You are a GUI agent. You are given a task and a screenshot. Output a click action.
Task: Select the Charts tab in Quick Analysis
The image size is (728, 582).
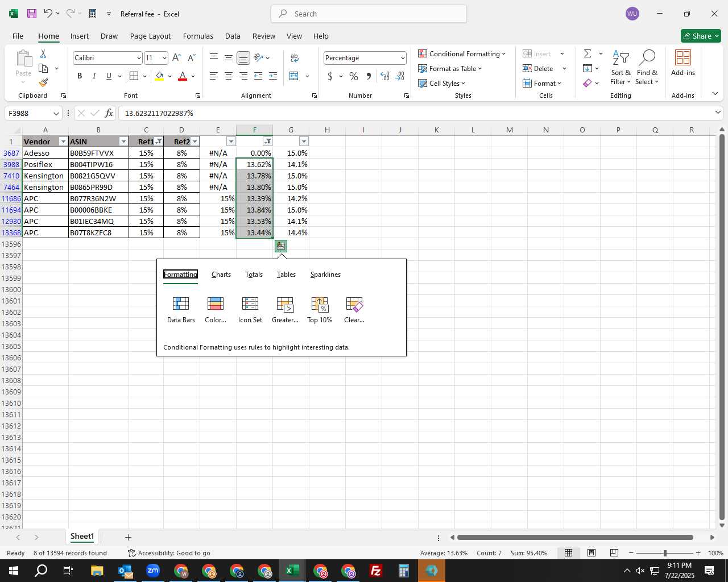[221, 275]
